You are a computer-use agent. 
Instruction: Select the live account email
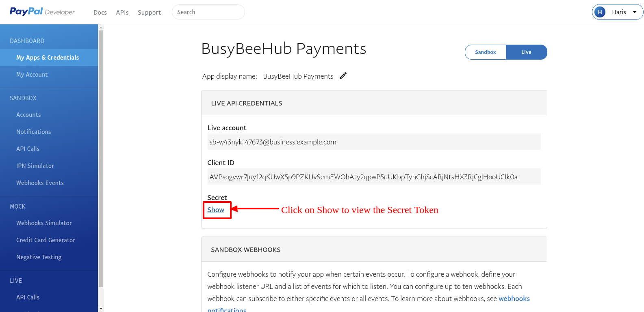point(374,142)
